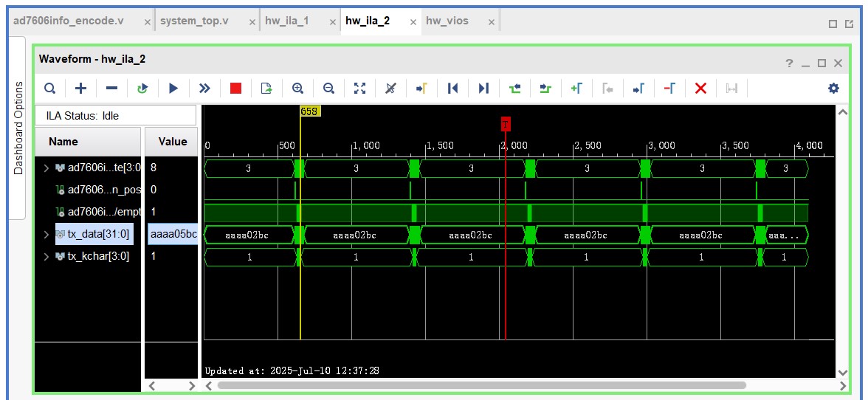868x400 pixels.
Task: Click the up arrow of vertical waveform scrollbar
Action: pyautogui.click(x=842, y=112)
